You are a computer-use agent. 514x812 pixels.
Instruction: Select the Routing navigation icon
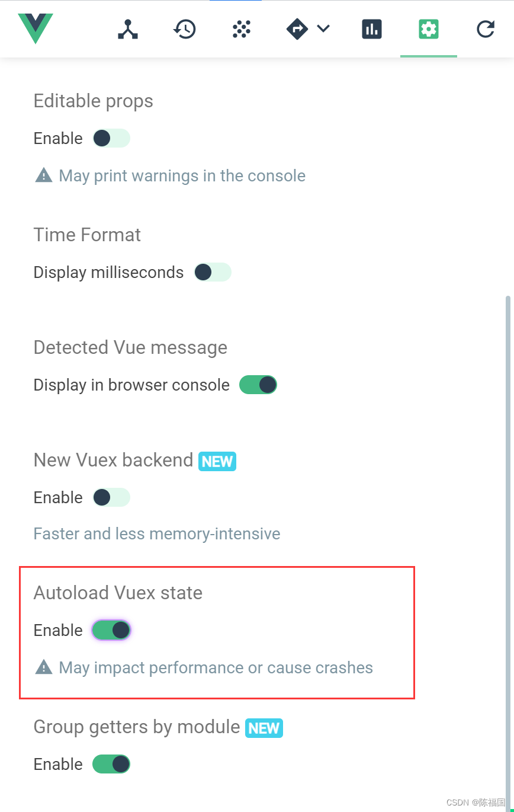297,28
